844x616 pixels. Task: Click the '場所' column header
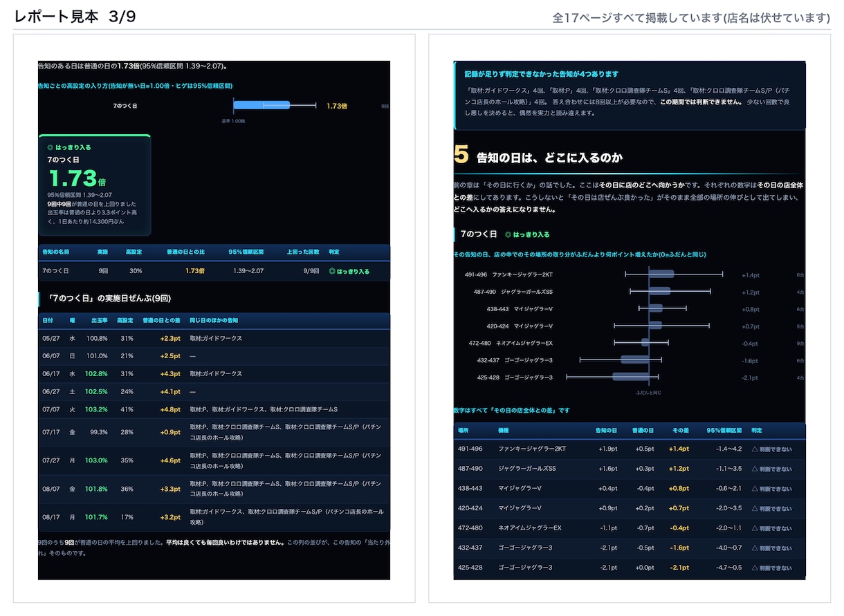point(464,430)
